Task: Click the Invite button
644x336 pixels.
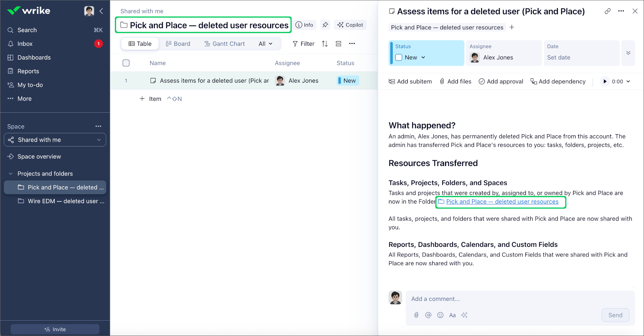Action: [55, 329]
